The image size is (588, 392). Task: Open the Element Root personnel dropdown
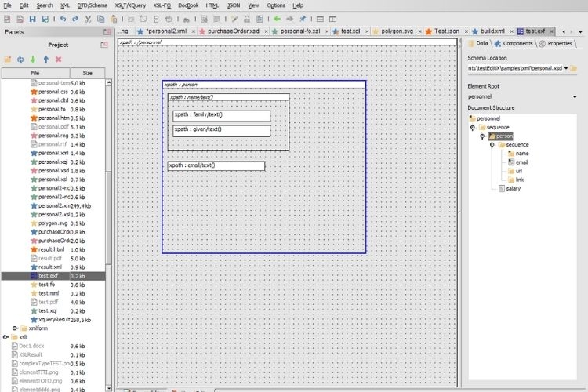point(575,96)
